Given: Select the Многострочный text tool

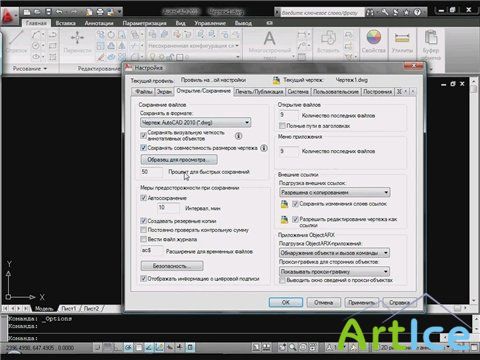Looking at the screenshot, I should (270, 43).
